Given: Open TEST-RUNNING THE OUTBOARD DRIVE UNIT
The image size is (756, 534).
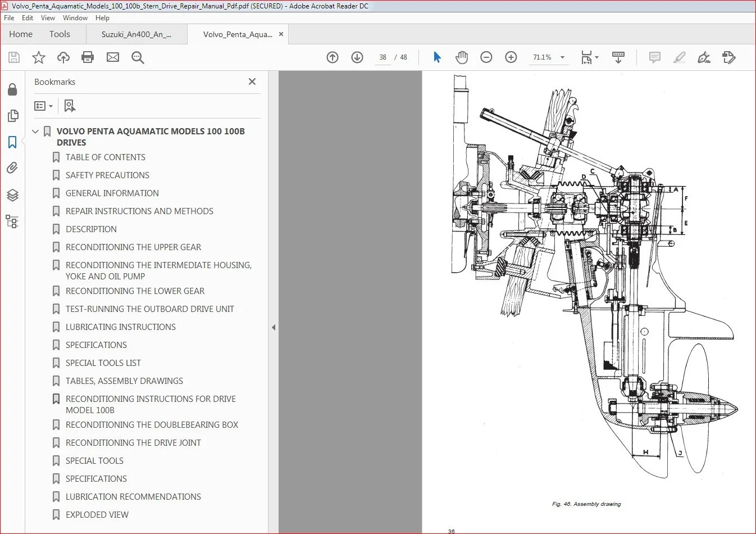Looking at the screenshot, I should (x=149, y=309).
